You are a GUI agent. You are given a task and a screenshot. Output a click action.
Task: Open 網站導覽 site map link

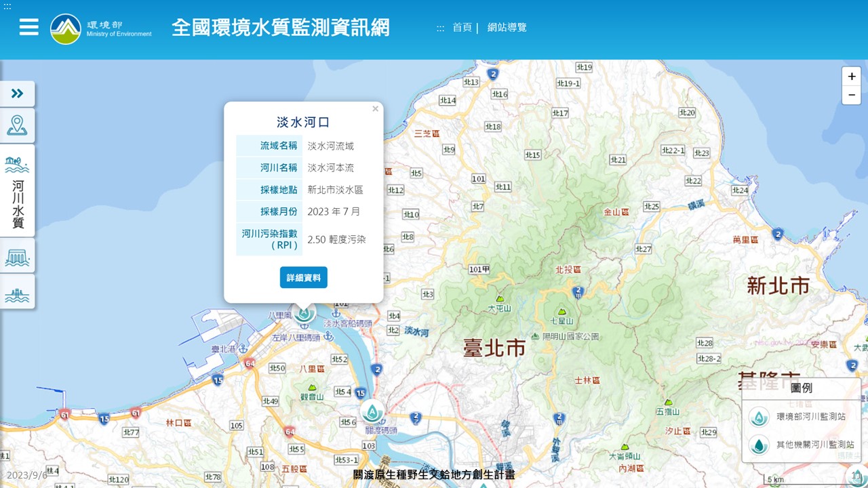(x=507, y=28)
